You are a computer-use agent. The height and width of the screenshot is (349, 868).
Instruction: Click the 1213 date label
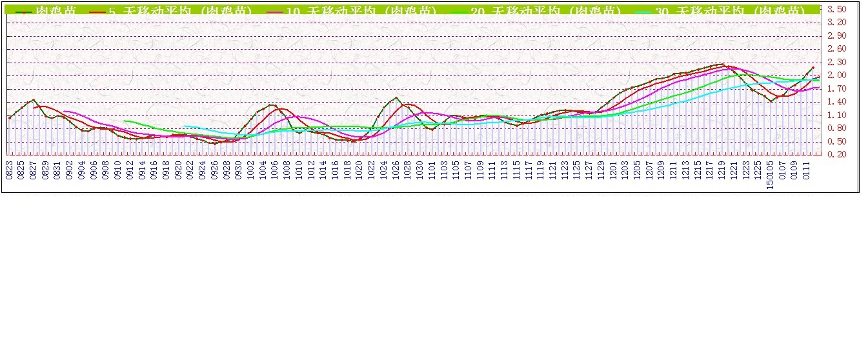[x=685, y=170]
